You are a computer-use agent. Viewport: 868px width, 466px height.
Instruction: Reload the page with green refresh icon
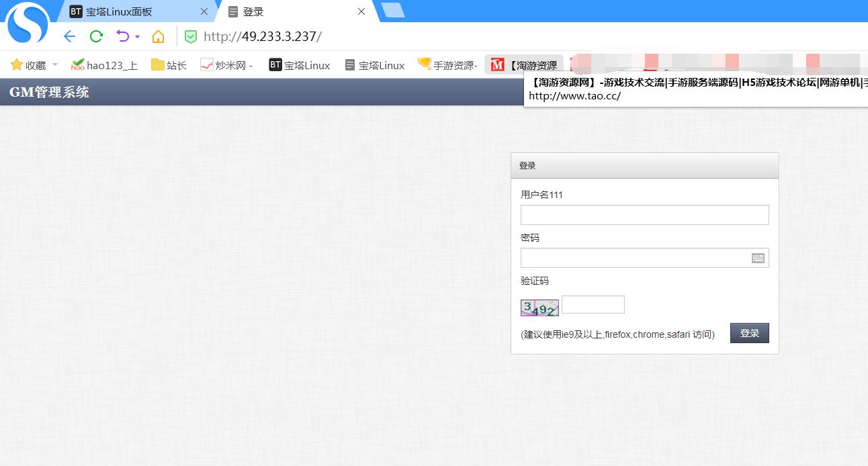point(96,36)
